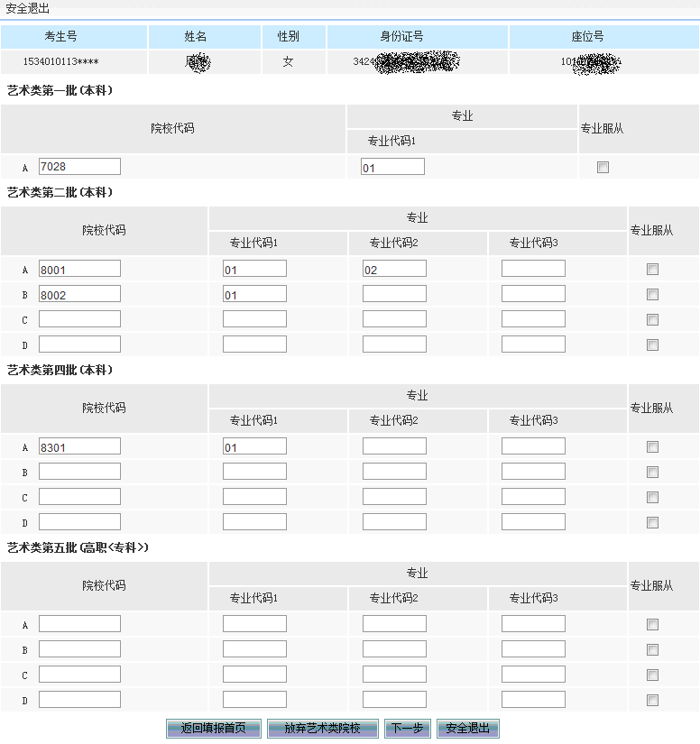Click 专业代码3 field in 8001 row
Screen dimensions: 700x744
[x=533, y=269]
